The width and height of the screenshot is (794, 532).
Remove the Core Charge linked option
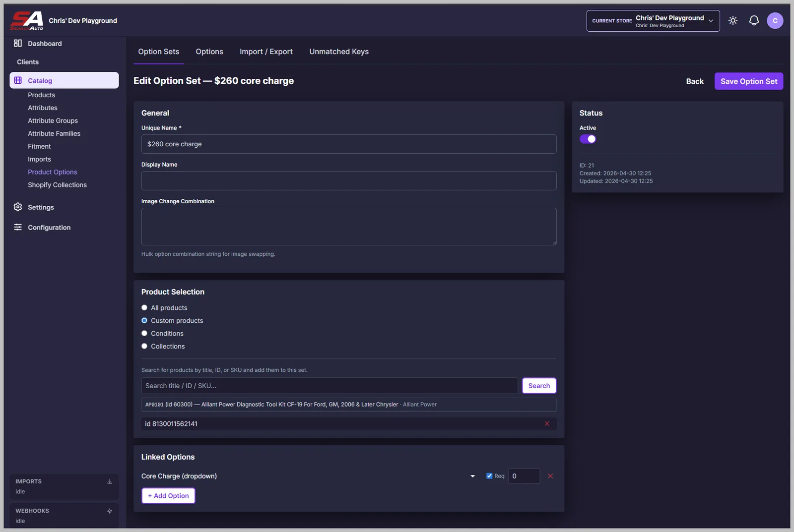(550, 476)
